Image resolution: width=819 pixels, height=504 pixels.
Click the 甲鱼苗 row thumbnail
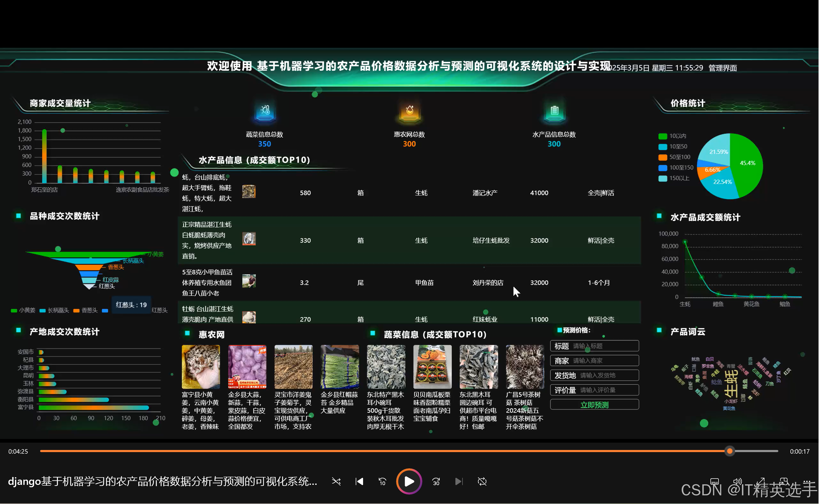[249, 281]
